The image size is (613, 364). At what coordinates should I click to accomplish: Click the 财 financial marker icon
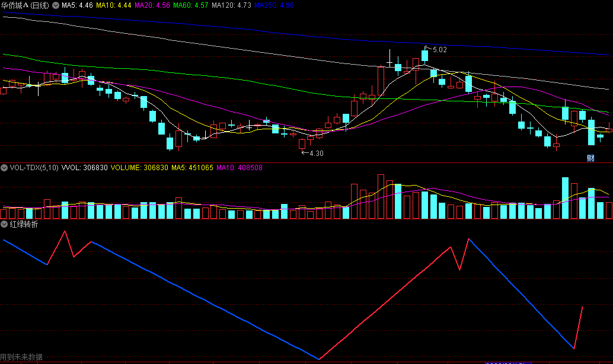click(x=590, y=158)
